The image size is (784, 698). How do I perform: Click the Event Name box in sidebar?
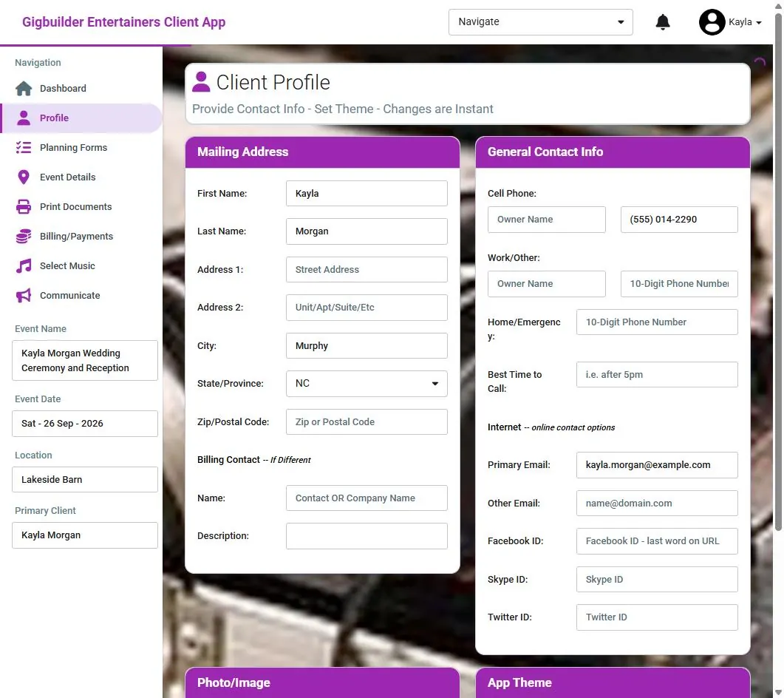tap(85, 361)
